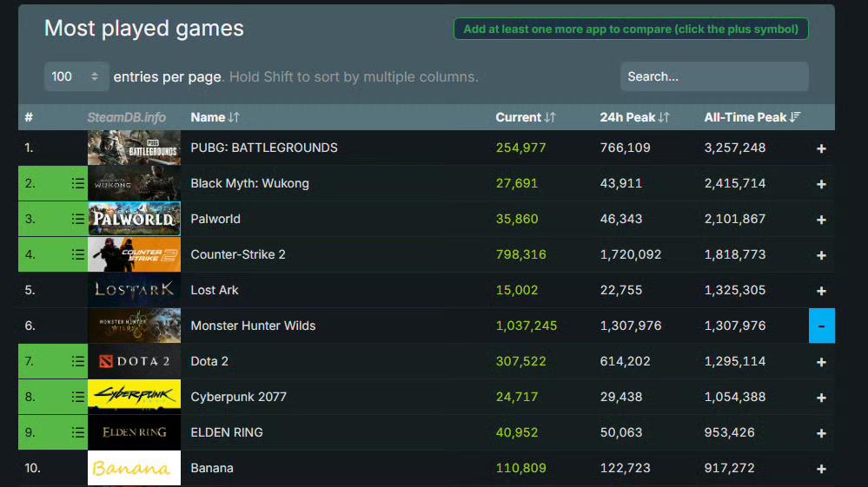Open Counter-Strike 2 name link
The height and width of the screenshot is (487, 868).
[238, 254]
